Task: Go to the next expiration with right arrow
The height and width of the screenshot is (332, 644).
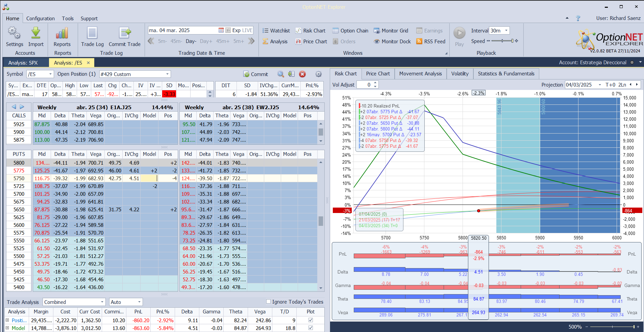Action: (22, 107)
